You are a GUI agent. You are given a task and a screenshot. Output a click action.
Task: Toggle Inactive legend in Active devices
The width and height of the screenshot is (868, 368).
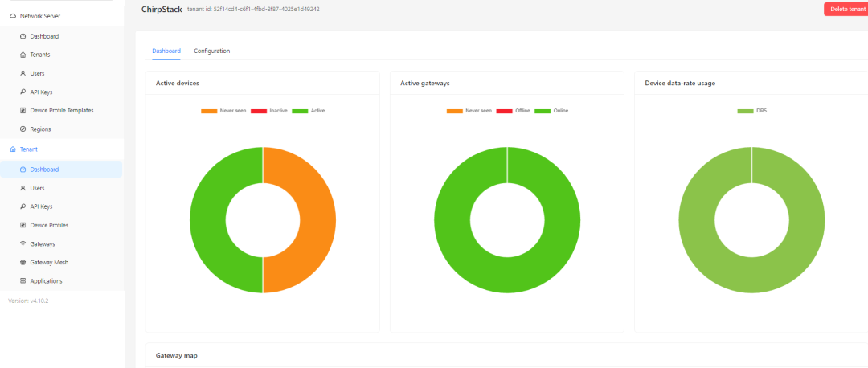[x=269, y=111]
